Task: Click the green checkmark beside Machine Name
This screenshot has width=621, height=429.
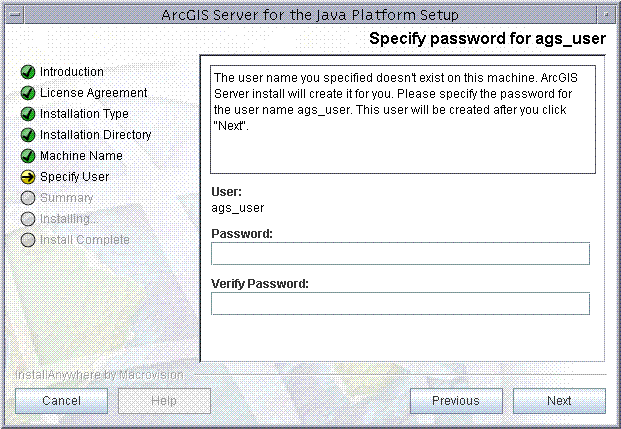Action: [28, 156]
